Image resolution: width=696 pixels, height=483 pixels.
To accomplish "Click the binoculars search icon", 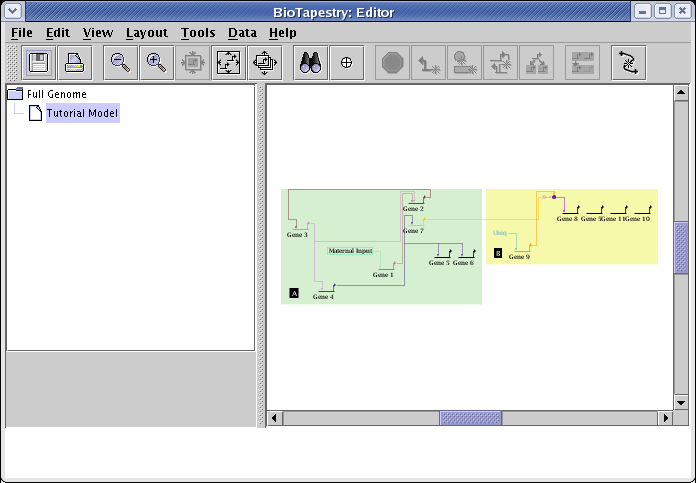I will point(311,63).
